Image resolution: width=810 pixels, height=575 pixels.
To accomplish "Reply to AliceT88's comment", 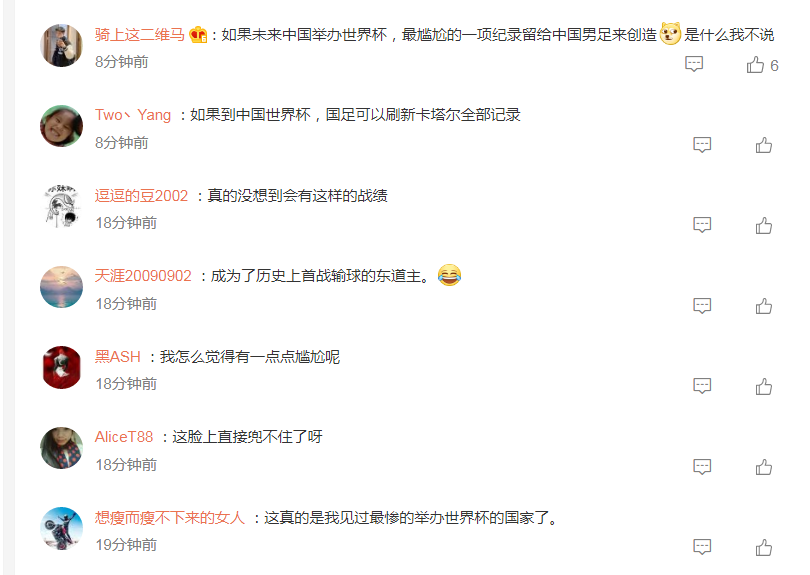I will click(x=702, y=467).
